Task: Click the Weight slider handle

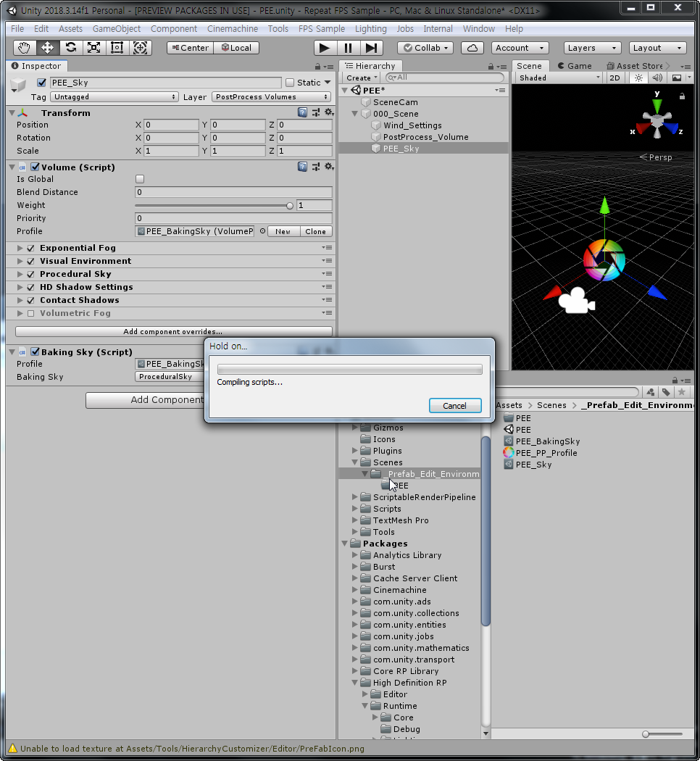Action: [x=290, y=206]
